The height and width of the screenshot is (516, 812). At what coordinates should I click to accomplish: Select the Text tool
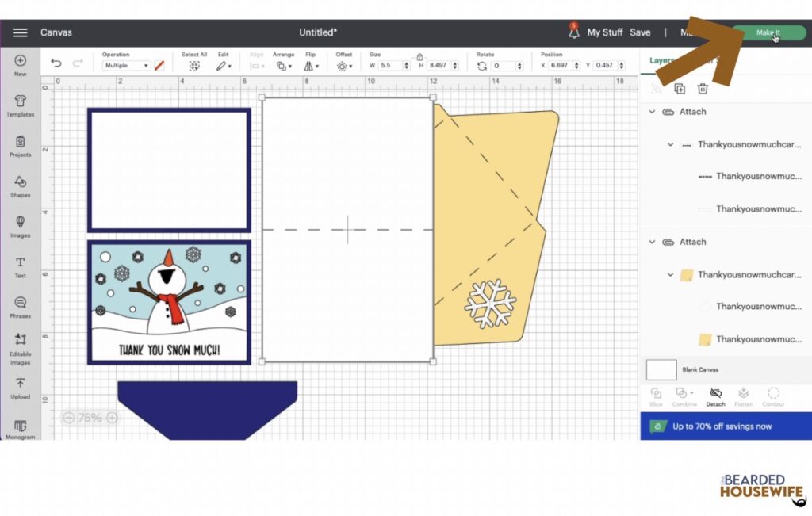[x=20, y=267]
